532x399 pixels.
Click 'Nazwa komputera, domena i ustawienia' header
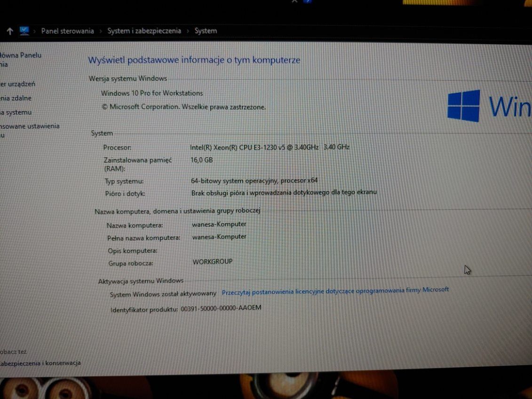click(x=177, y=211)
